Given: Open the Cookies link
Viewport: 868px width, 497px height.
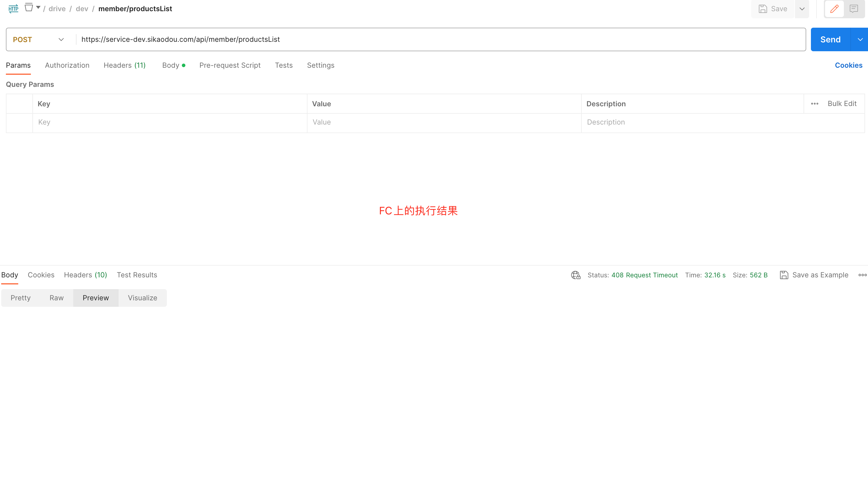Looking at the screenshot, I should (x=849, y=65).
